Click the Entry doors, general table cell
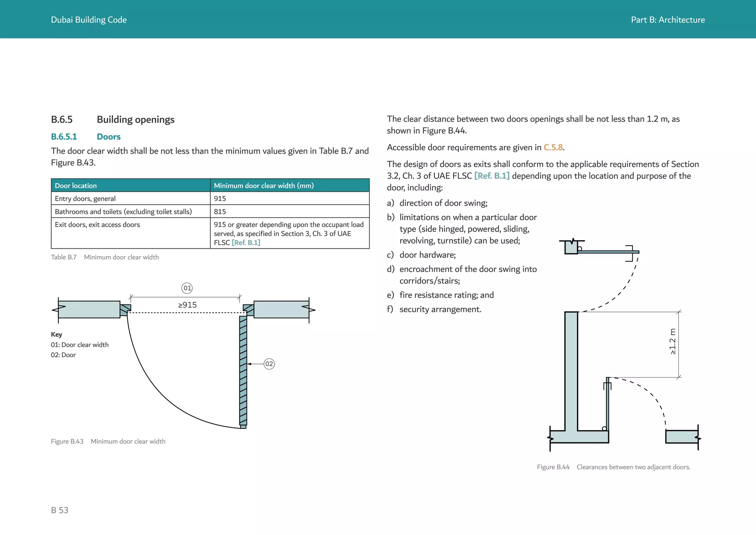This screenshot has width=756, height=535. [x=85, y=199]
